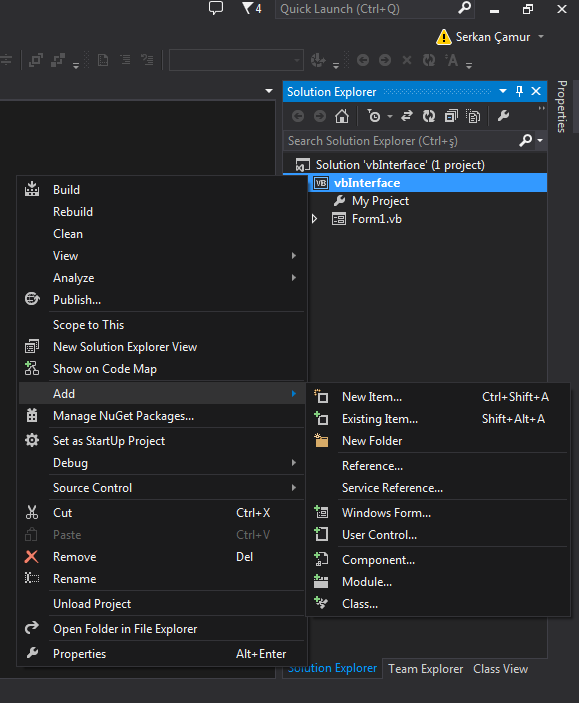The image size is (579, 703).
Task: Click Reference... in Add submenu
Action: click(x=438, y=466)
